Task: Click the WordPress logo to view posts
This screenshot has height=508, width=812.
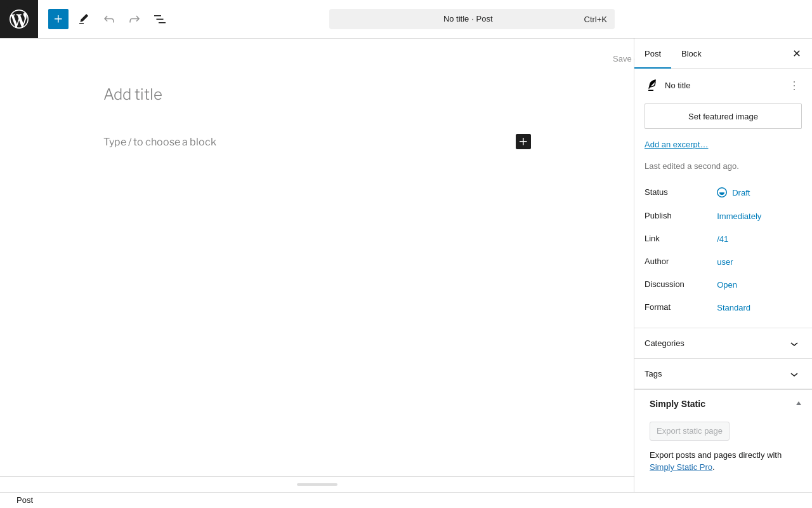Action: (19, 19)
